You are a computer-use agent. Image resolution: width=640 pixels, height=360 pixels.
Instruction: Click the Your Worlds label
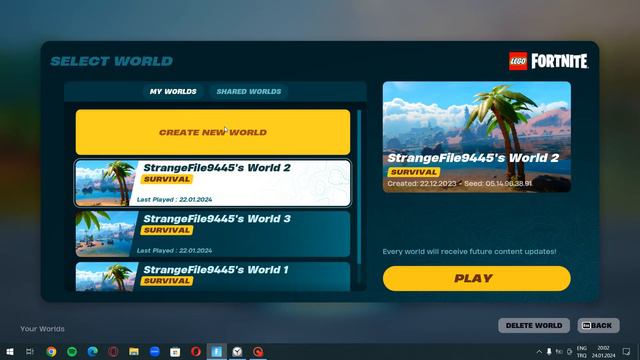click(x=42, y=329)
